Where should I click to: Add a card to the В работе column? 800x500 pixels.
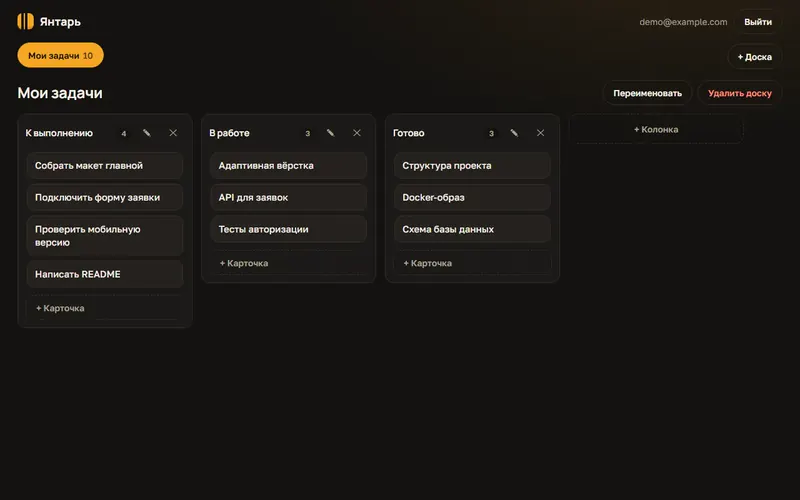click(x=288, y=263)
